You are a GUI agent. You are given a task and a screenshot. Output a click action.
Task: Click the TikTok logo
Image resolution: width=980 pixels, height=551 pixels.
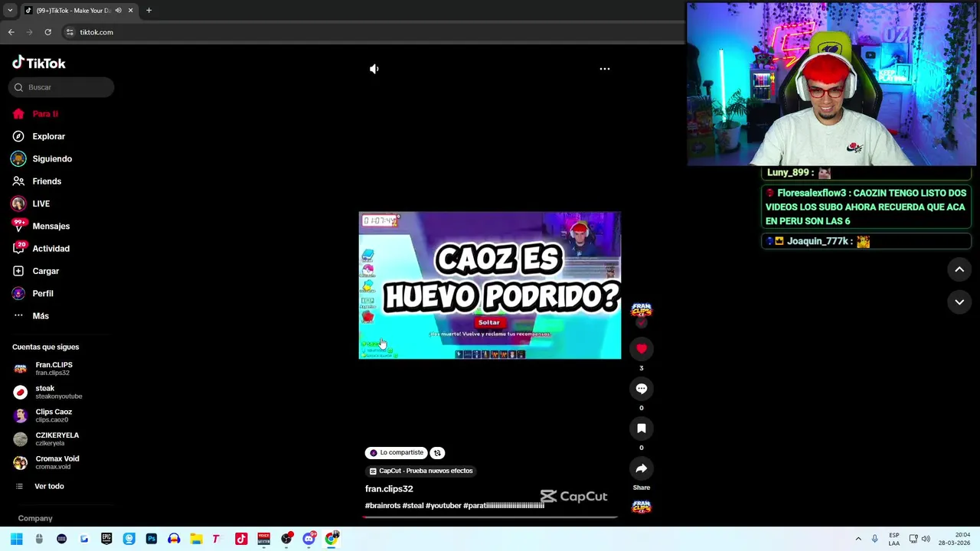click(x=39, y=64)
